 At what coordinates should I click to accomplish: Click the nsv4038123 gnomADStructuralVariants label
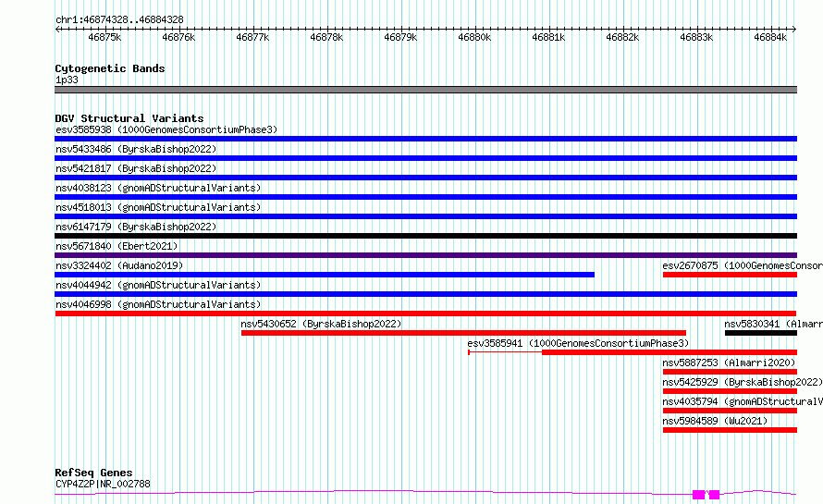click(158, 188)
